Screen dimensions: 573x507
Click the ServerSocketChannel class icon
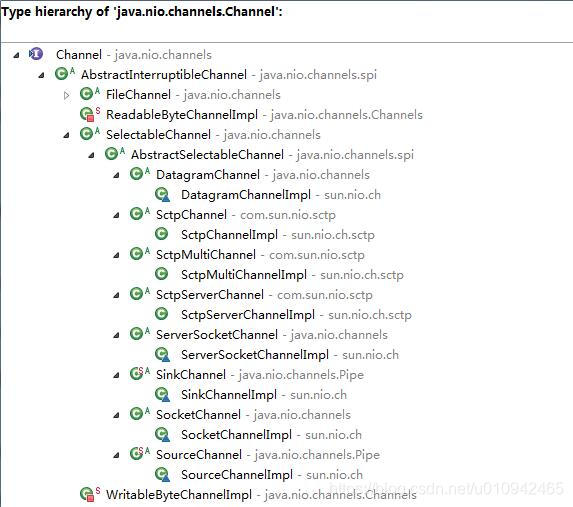pyautogui.click(x=140, y=334)
